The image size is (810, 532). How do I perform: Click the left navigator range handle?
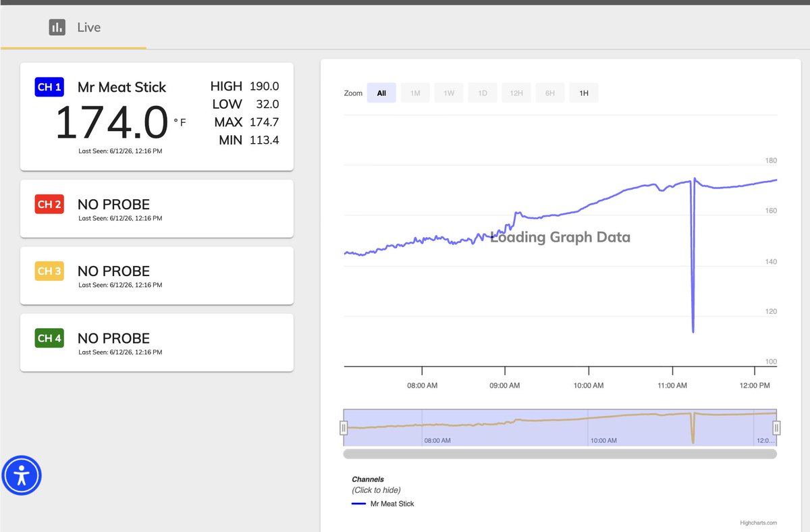tap(344, 427)
